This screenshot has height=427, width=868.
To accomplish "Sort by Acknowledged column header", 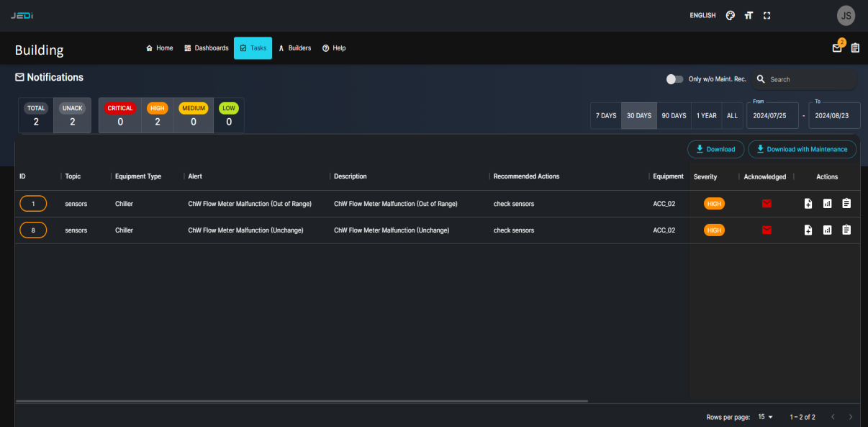I will (x=765, y=176).
